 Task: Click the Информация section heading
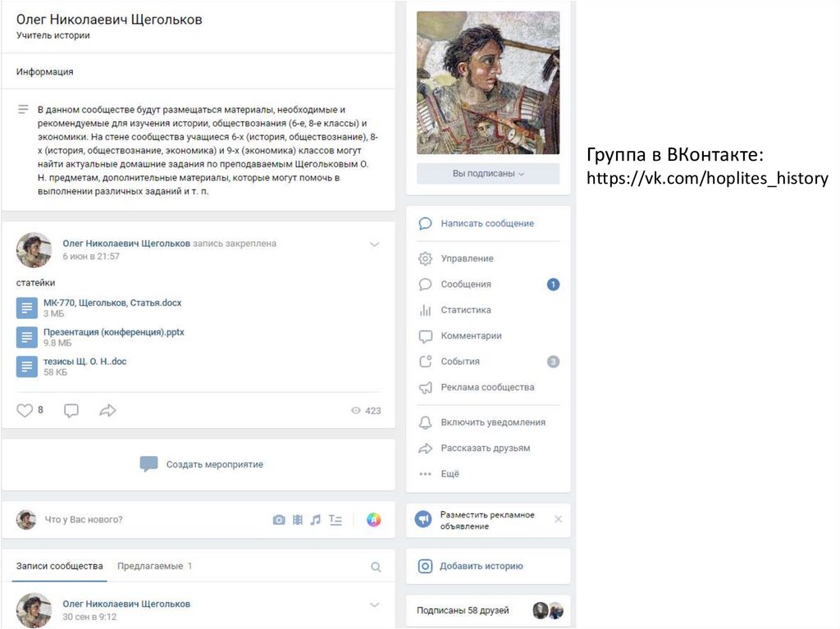pos(44,72)
